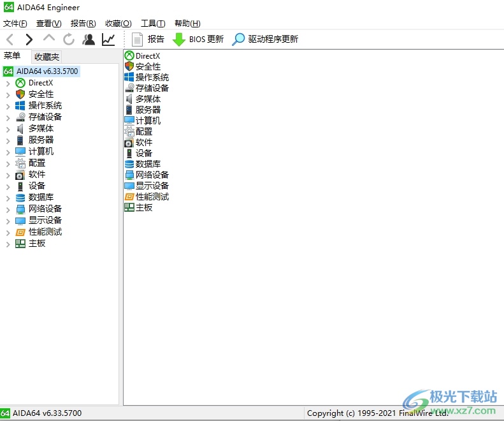The image size is (504, 421).
Task: Click the 操作系统 Windows logo in the right pane
Action: [129, 77]
